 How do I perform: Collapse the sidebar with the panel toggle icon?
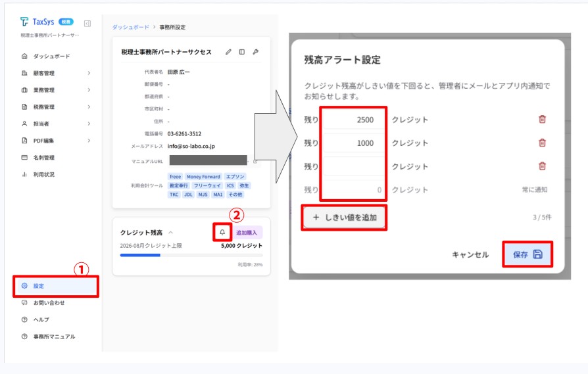87,24
